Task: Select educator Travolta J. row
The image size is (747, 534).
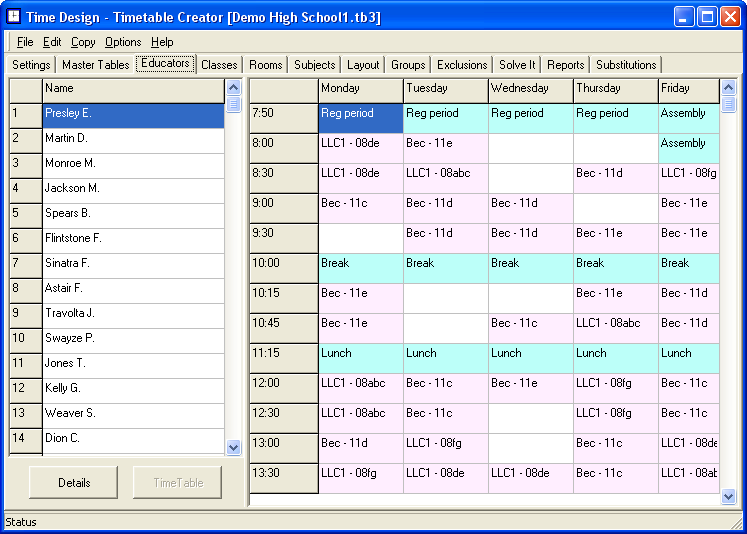Action: pos(133,313)
